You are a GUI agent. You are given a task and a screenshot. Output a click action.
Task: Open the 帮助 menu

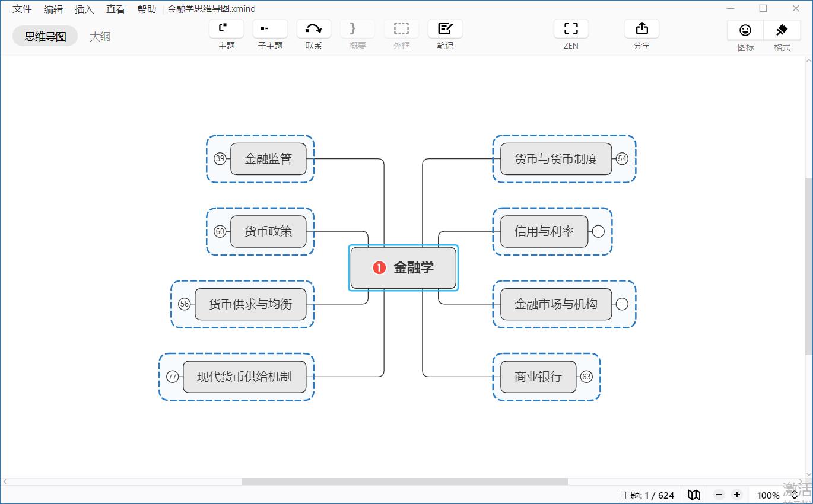click(x=147, y=9)
